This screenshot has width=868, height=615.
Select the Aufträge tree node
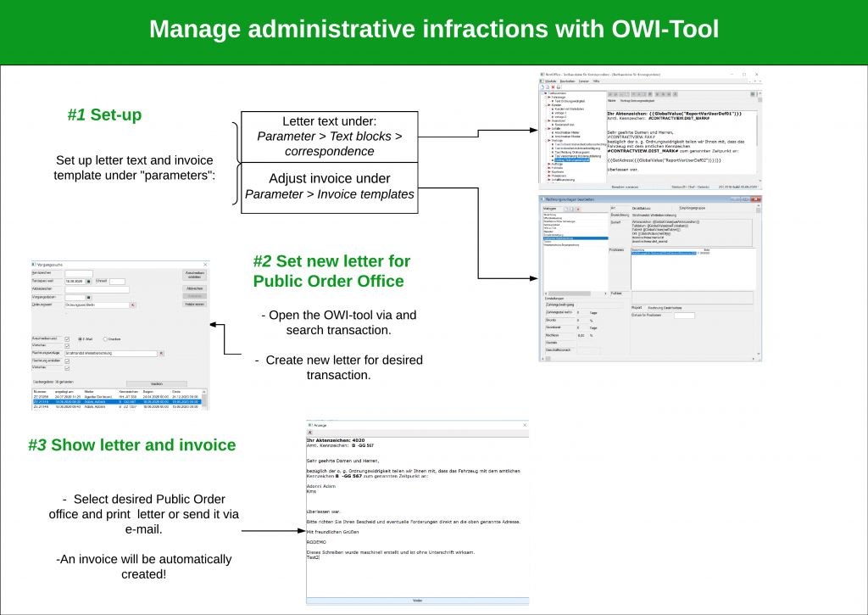(x=557, y=164)
